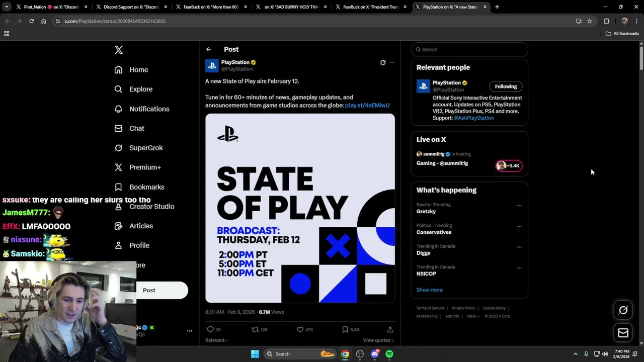The height and width of the screenshot is (362, 644).
Task: Open the State of Play image
Action: pos(300,208)
